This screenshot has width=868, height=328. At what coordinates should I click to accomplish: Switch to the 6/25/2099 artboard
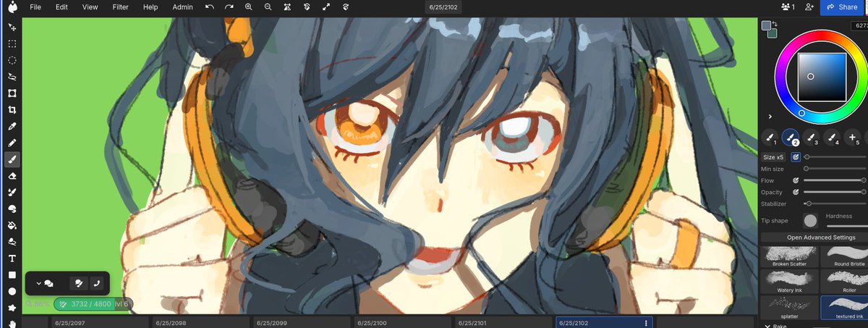click(x=302, y=323)
